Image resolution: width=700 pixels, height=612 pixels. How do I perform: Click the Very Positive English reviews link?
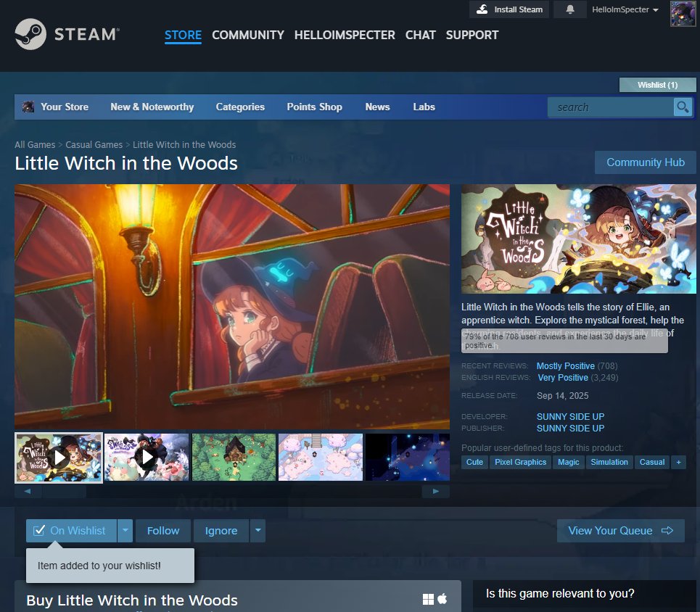(563, 378)
